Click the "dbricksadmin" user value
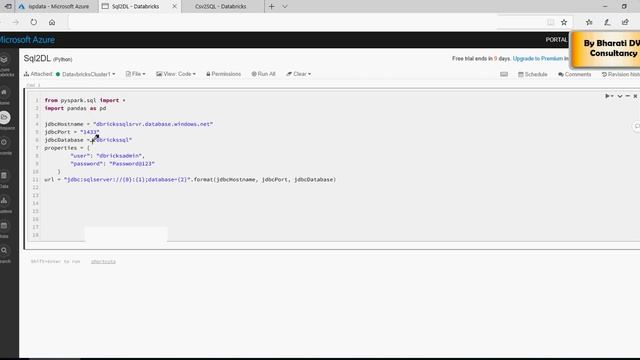The height and width of the screenshot is (360, 640). click(x=119, y=156)
